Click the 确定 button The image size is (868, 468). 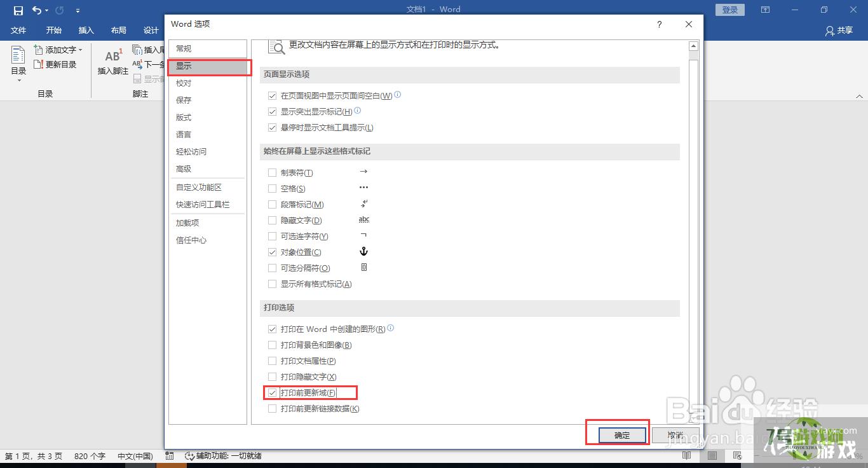pyautogui.click(x=622, y=435)
